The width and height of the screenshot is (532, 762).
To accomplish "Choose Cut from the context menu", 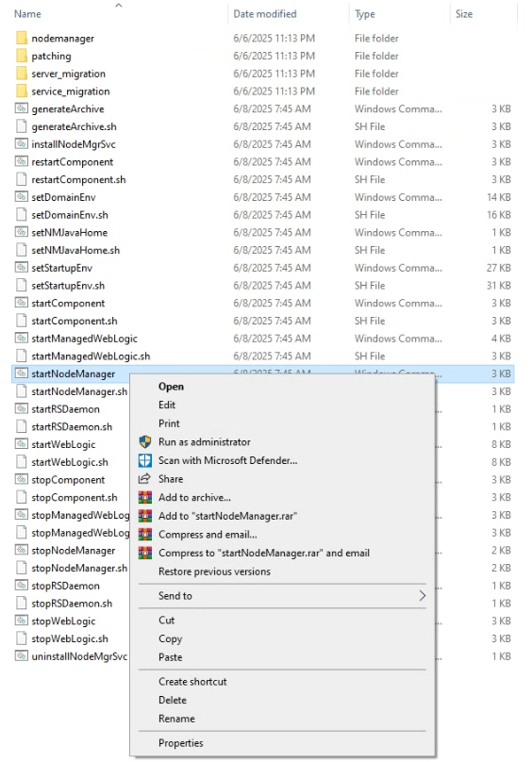I will click(x=166, y=621).
